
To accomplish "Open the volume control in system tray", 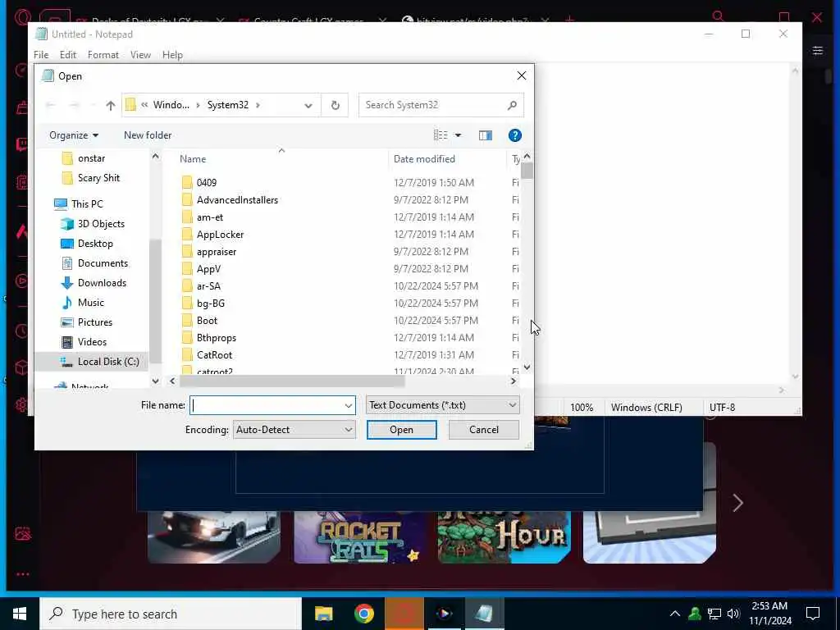I will pos(733,614).
